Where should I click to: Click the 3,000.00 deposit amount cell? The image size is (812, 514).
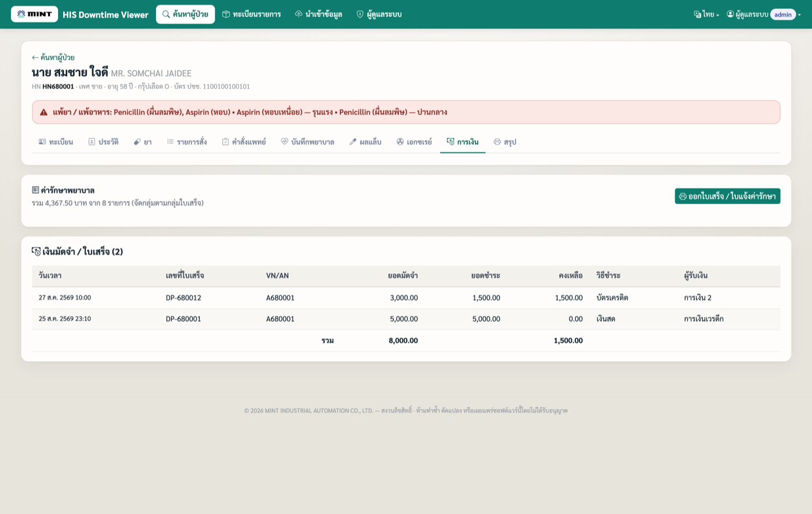point(404,298)
